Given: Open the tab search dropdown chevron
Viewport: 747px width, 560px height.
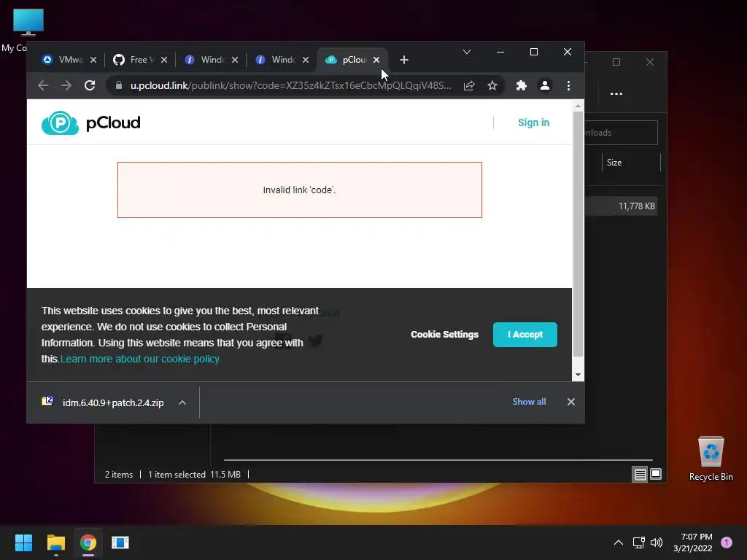Looking at the screenshot, I should [467, 52].
